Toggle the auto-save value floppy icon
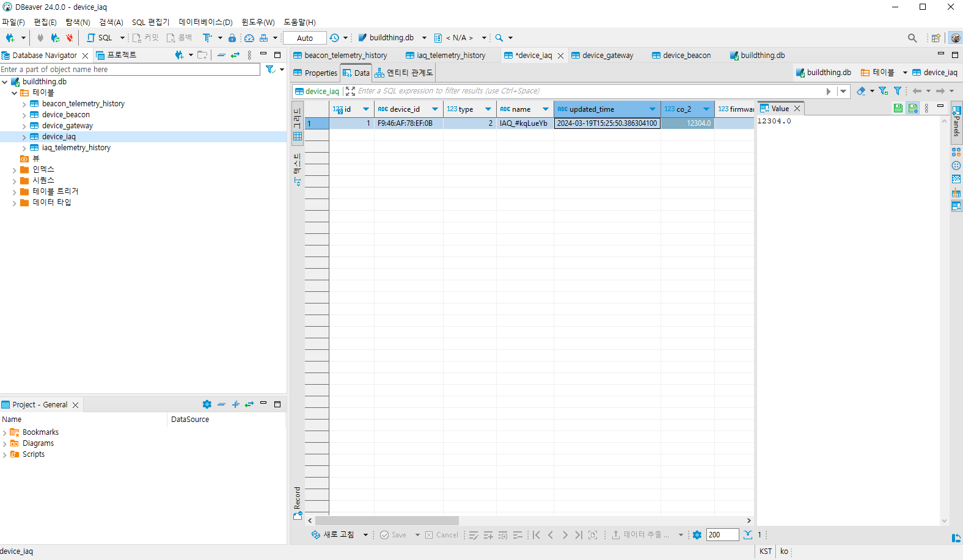The image size is (963, 560). point(913,108)
